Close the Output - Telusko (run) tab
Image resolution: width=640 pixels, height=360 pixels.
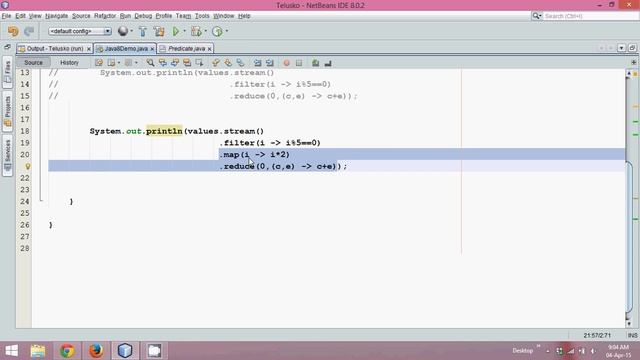pos(89,49)
